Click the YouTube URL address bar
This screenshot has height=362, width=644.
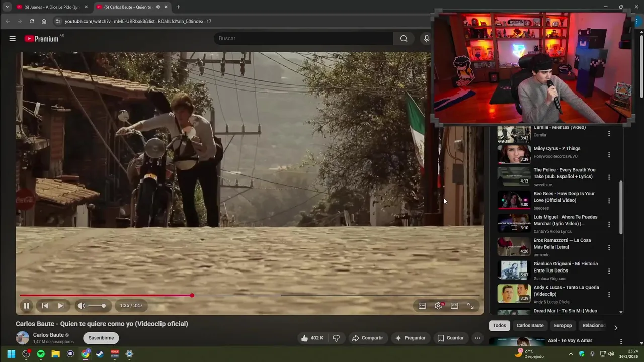[x=242, y=21]
